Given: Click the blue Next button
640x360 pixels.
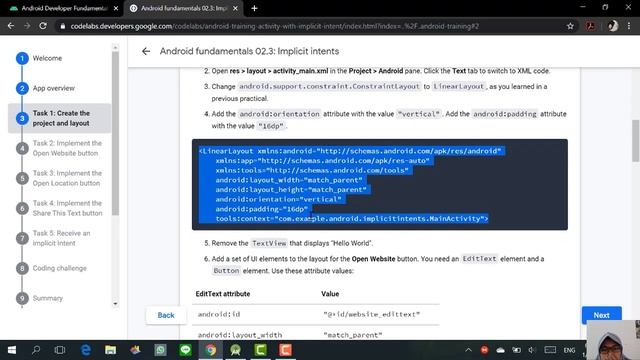Looking at the screenshot, I should point(602,315).
